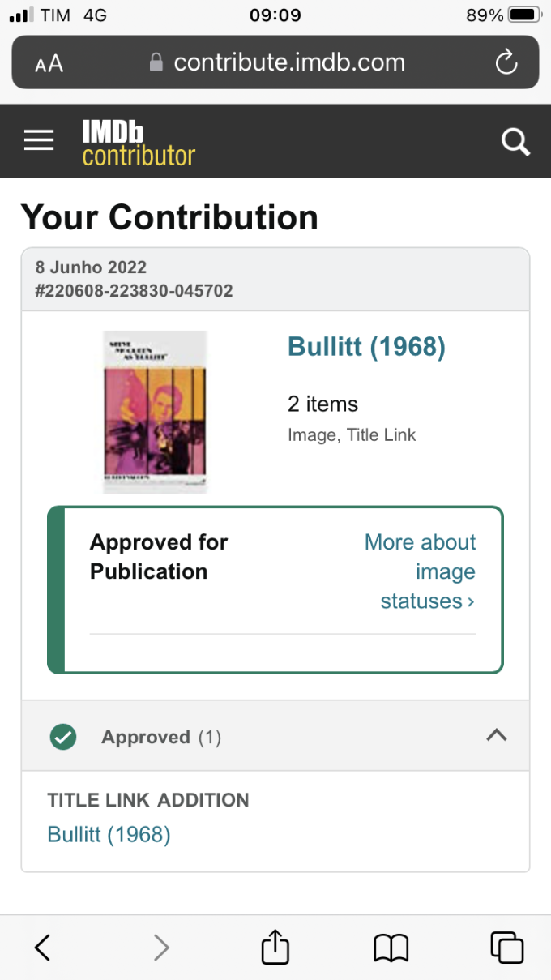Tap the IMDb contributor logo

(139, 143)
